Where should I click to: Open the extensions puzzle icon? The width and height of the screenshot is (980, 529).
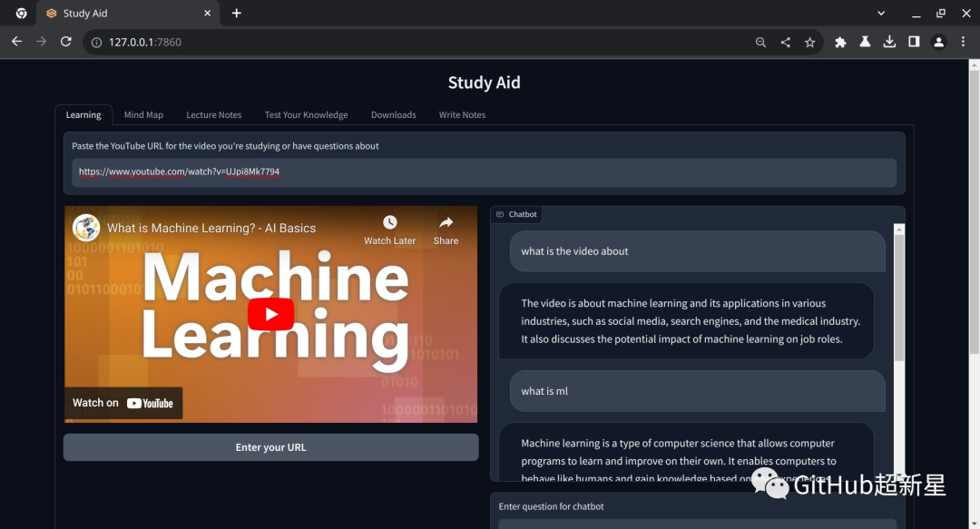[x=840, y=43]
